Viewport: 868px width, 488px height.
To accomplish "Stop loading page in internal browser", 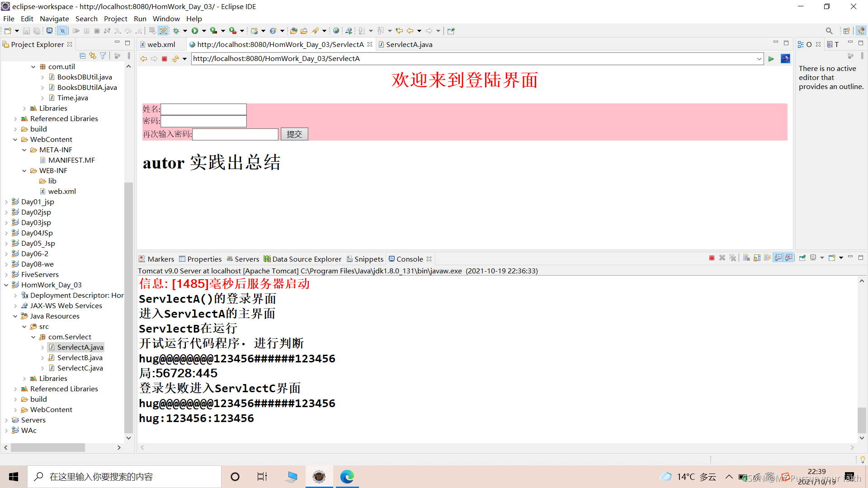I will (165, 59).
